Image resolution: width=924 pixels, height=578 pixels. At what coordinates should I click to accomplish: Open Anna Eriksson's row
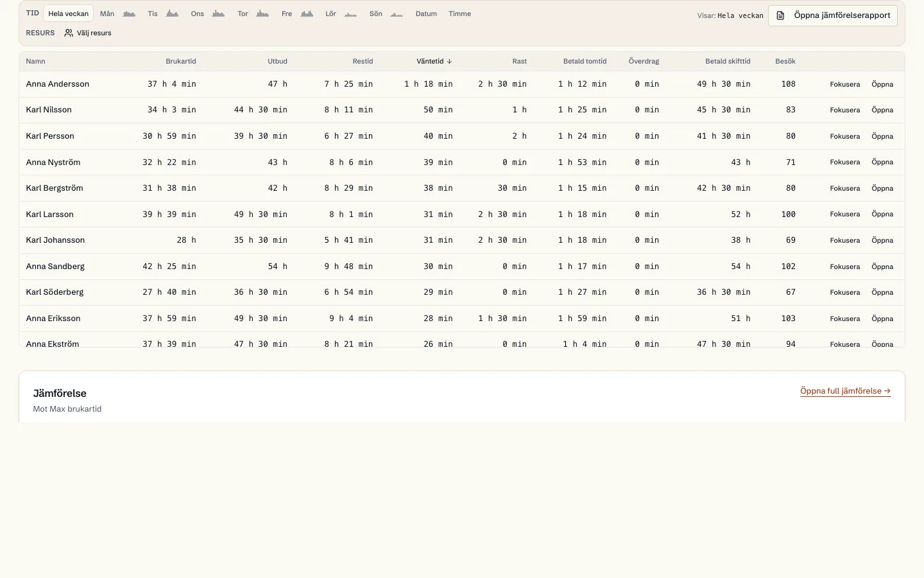[882, 319]
